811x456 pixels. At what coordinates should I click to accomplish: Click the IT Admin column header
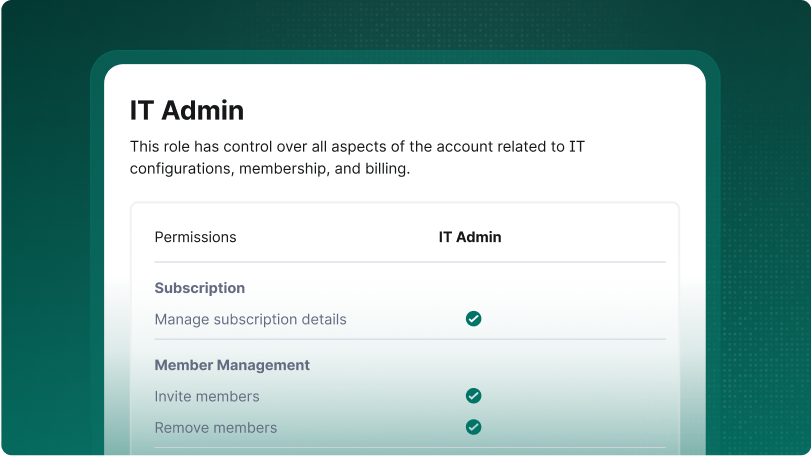pyautogui.click(x=470, y=237)
